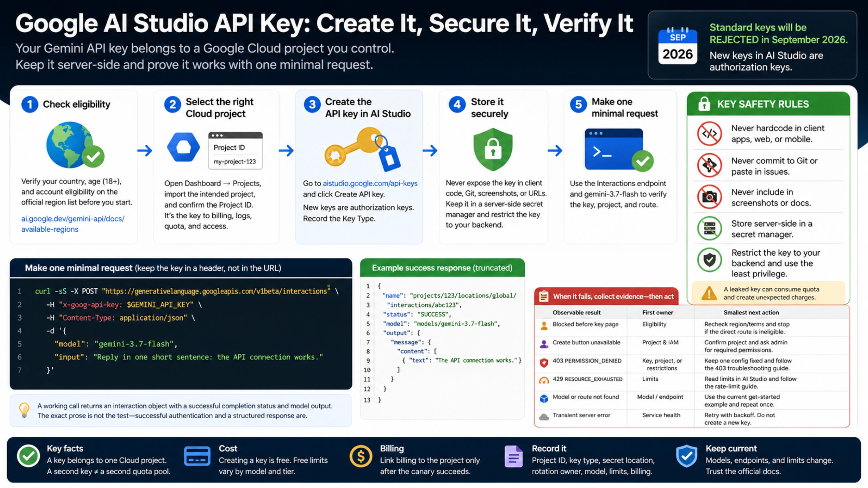Click the green shield padlock icon
The height and width of the screenshot is (488, 868).
493,149
